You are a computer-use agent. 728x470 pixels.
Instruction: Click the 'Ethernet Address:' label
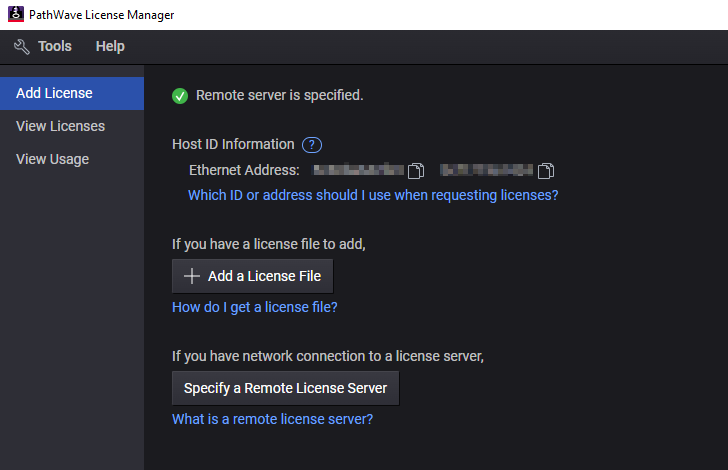click(244, 170)
